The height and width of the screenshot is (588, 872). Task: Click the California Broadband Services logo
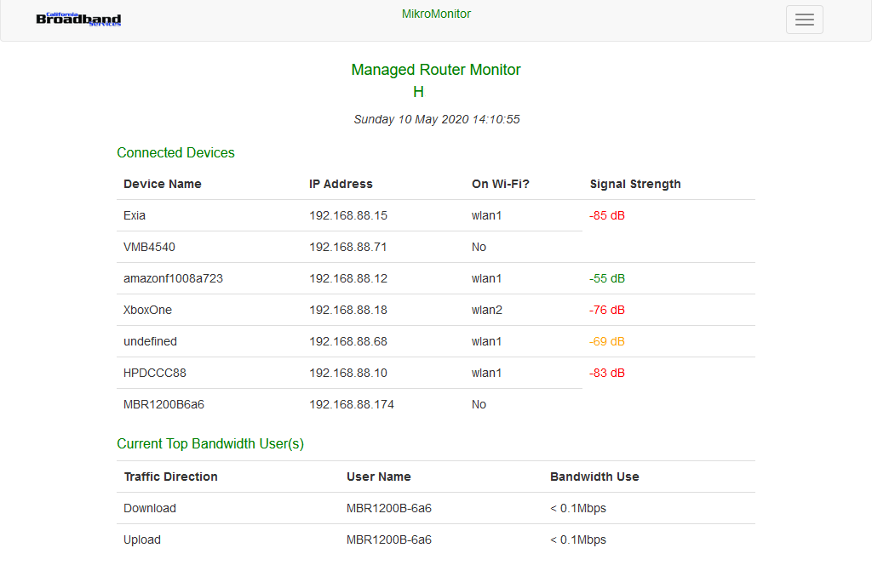click(78, 19)
